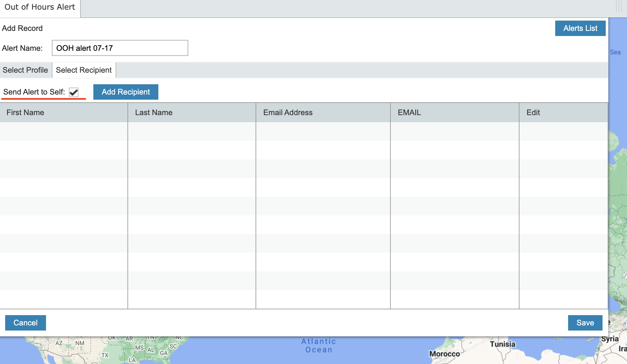Save the alert record
The image size is (627, 364).
[585, 323]
